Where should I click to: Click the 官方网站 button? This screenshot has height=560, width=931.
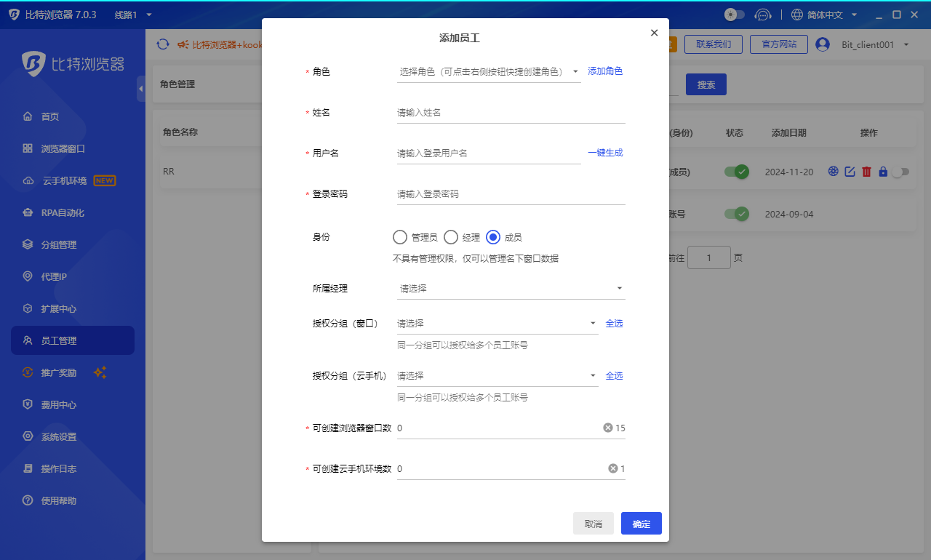click(x=778, y=44)
